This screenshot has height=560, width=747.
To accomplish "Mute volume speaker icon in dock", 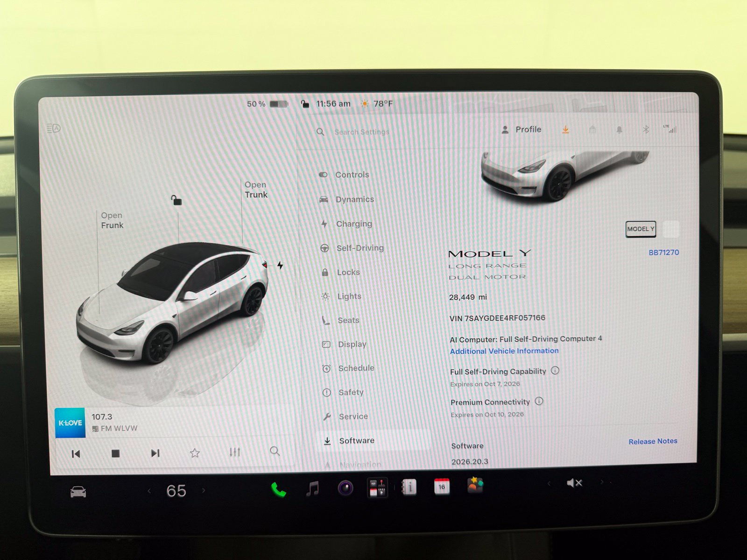I will click(574, 483).
